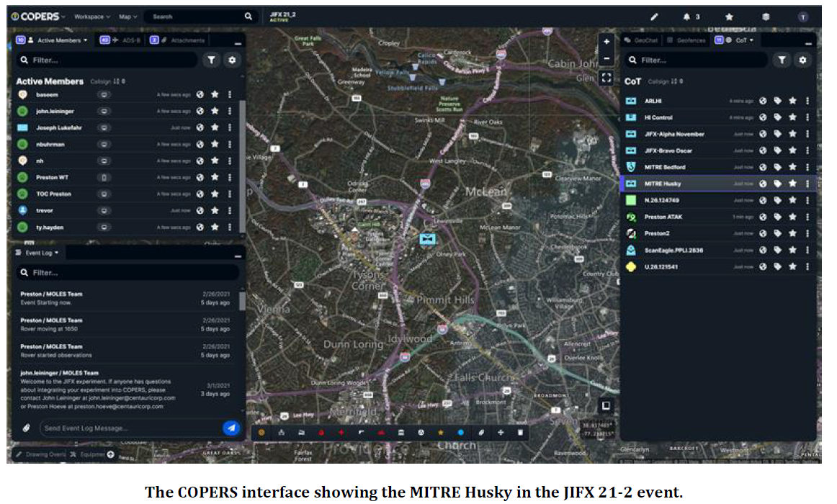The width and height of the screenshot is (837, 504).
Task: Favorite john.leininger with star icon
Action: 215,111
